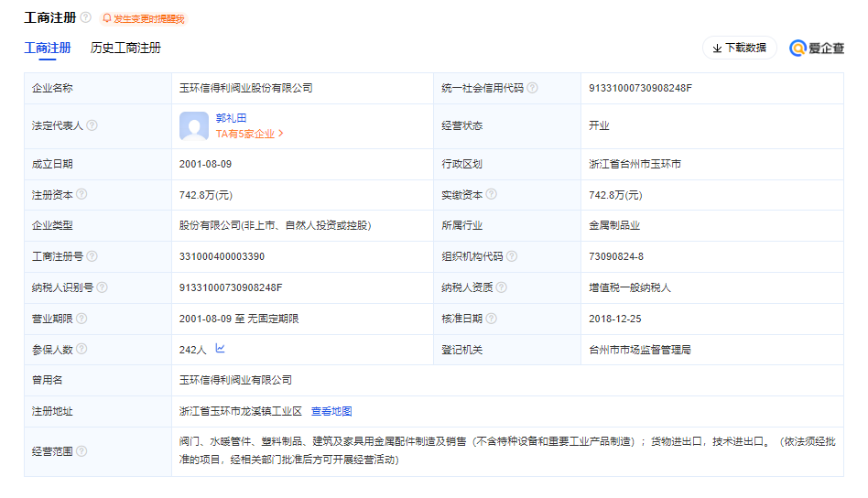Click approval date 2018-12-25
868x498 pixels.
pyautogui.click(x=615, y=319)
